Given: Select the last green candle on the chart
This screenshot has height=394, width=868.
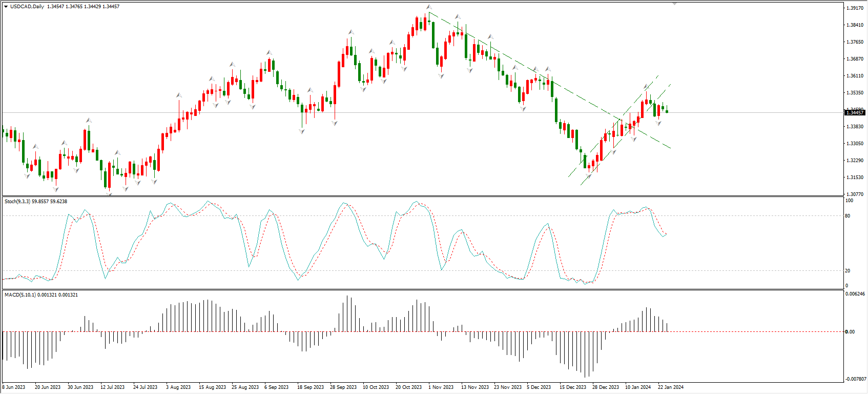Looking at the screenshot, I should (x=667, y=111).
